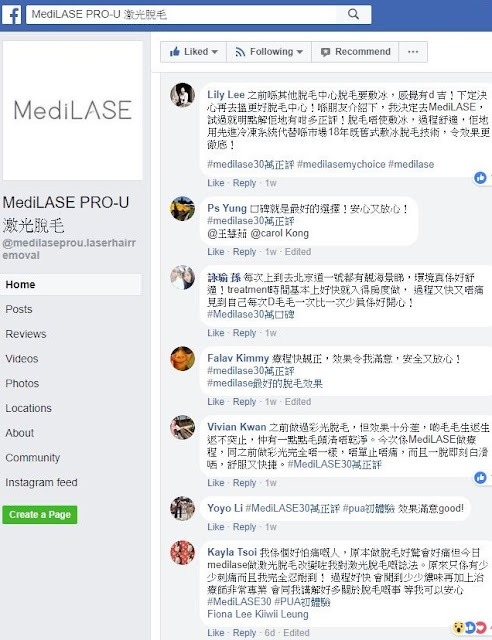Click the MediLASE page profile image
492x640 pixels.
pyautogui.click(x=73, y=110)
